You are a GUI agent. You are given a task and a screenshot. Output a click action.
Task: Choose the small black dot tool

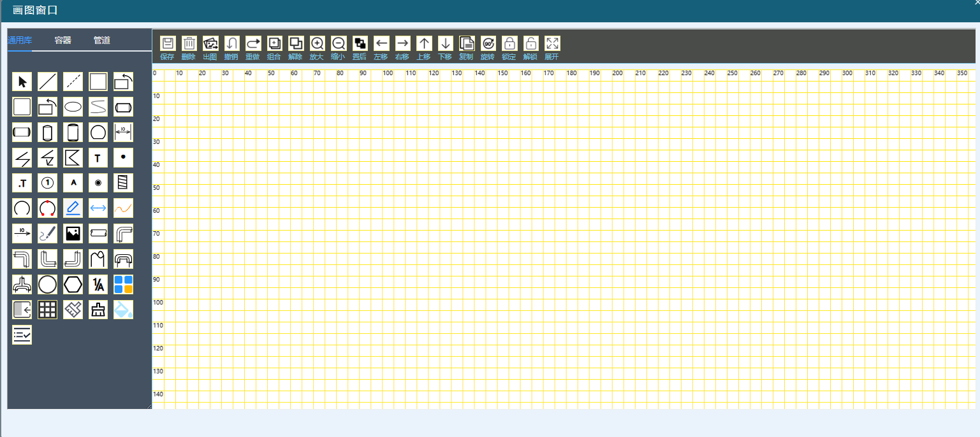tap(124, 157)
